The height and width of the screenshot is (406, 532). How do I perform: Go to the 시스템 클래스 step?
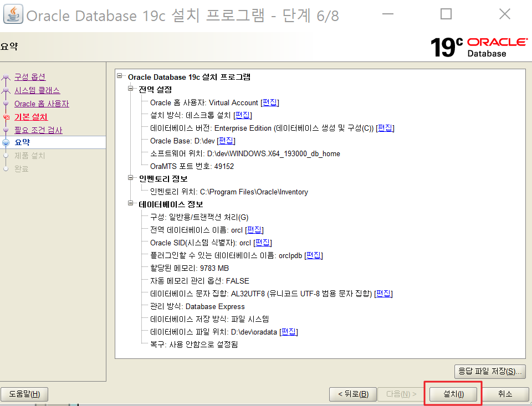(37, 91)
